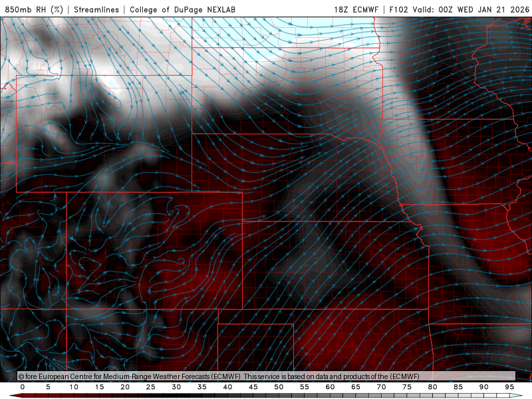Click the '55' label on the color scale
Image resolution: width=532 pixels, height=399 pixels.
(305, 387)
